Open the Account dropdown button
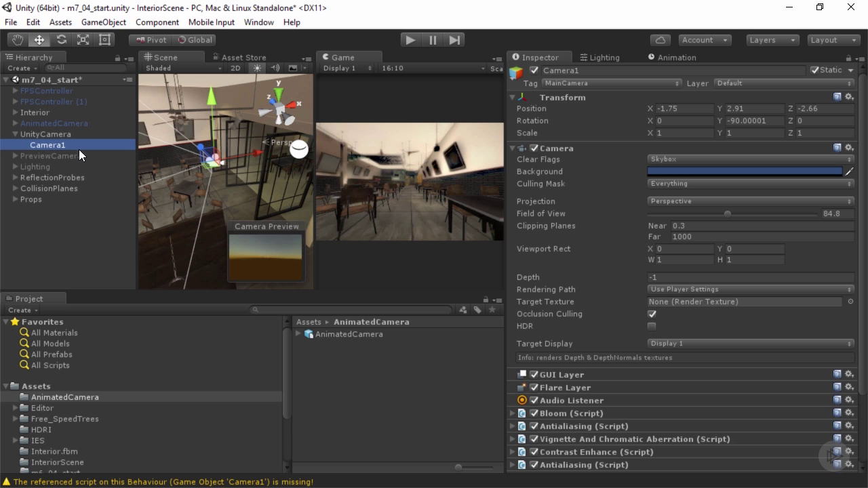The image size is (868, 488). [x=705, y=40]
